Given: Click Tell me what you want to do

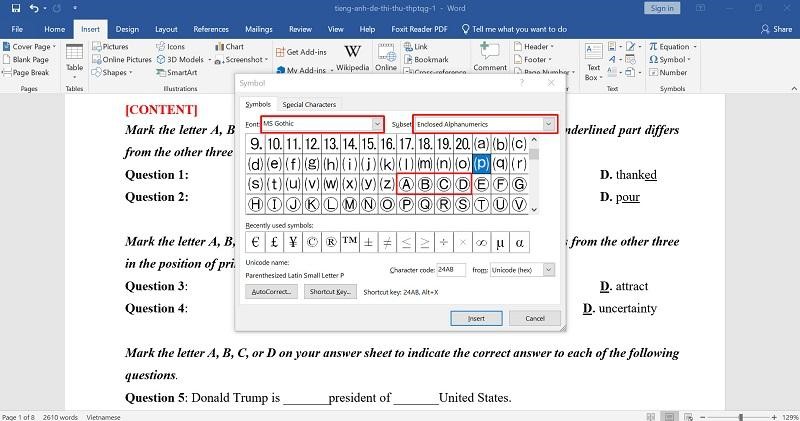Looking at the screenshot, I should (514, 29).
